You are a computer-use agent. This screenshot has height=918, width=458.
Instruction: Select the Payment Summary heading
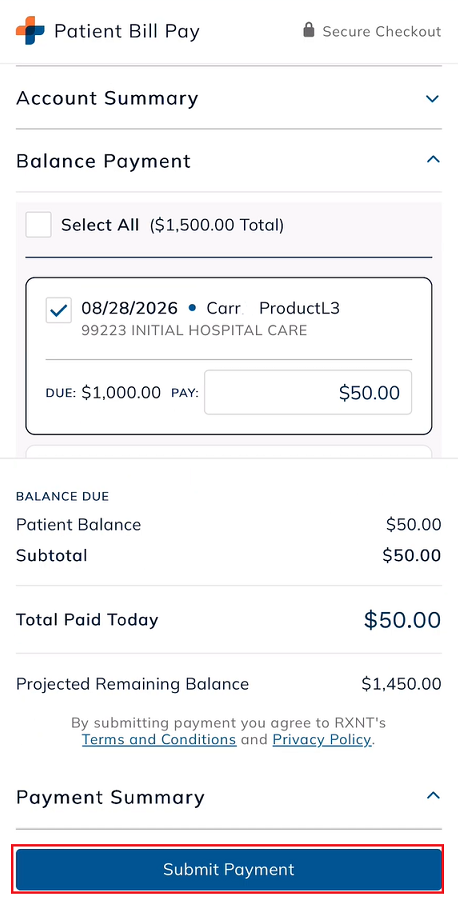(111, 797)
